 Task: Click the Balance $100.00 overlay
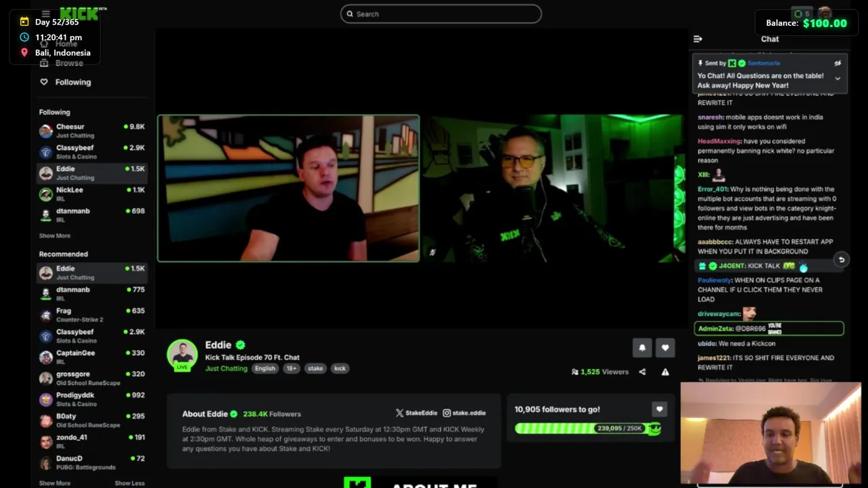click(806, 23)
